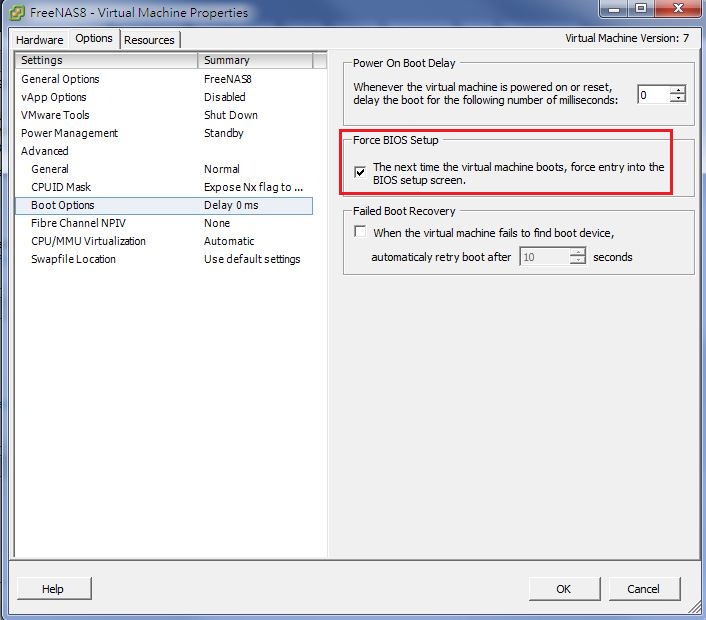Viewport: 706px width, 620px height.
Task: Click 'Automatic' summary value
Action: pos(229,241)
